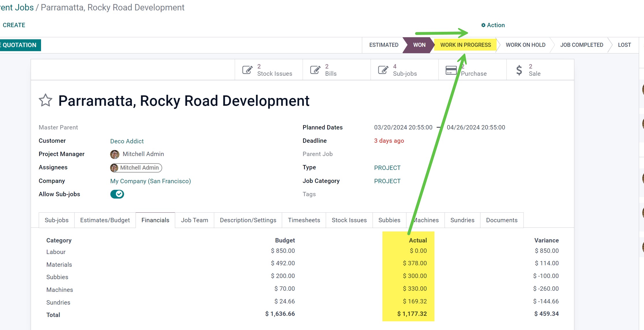
Task: Click Mitchell Admin project manager avatar
Action: pos(115,154)
